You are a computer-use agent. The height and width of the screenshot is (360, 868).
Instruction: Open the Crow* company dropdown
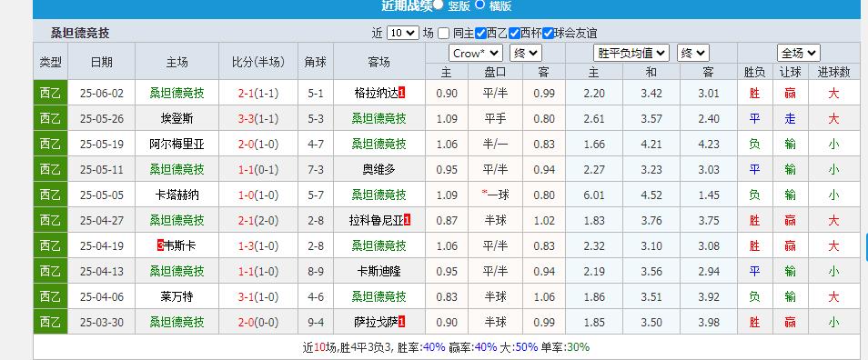point(476,53)
